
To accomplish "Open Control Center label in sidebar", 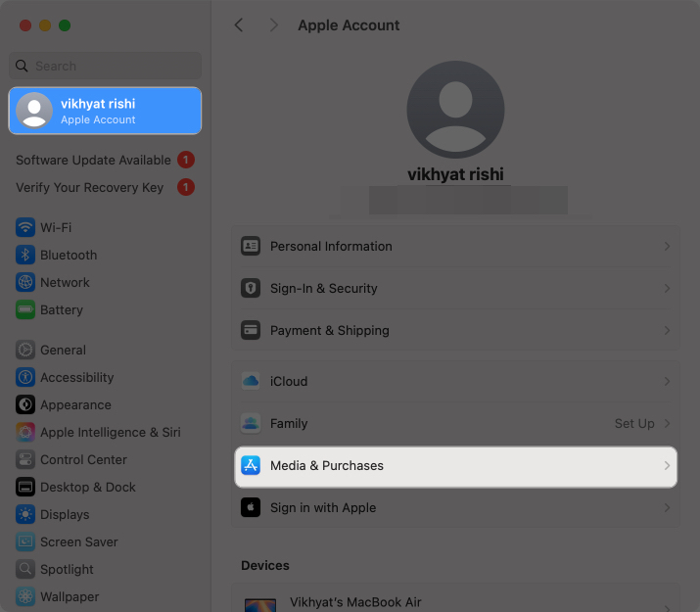I will 83,460.
